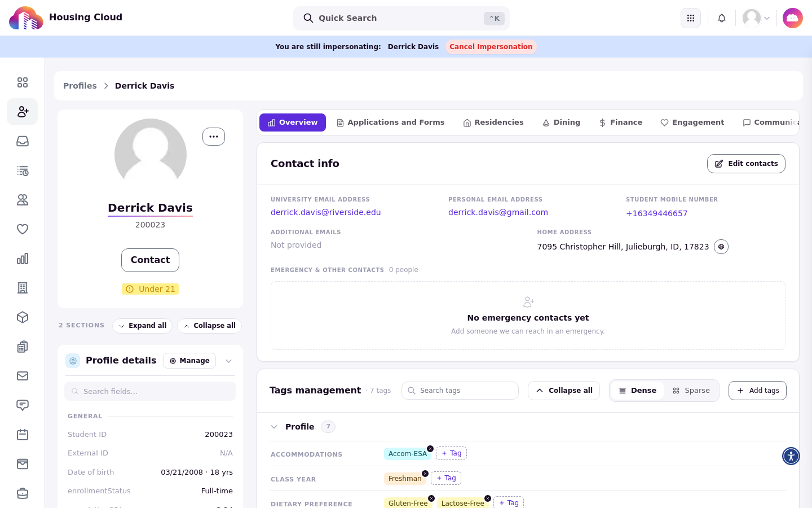Click the globe icon beside home address

point(721,247)
